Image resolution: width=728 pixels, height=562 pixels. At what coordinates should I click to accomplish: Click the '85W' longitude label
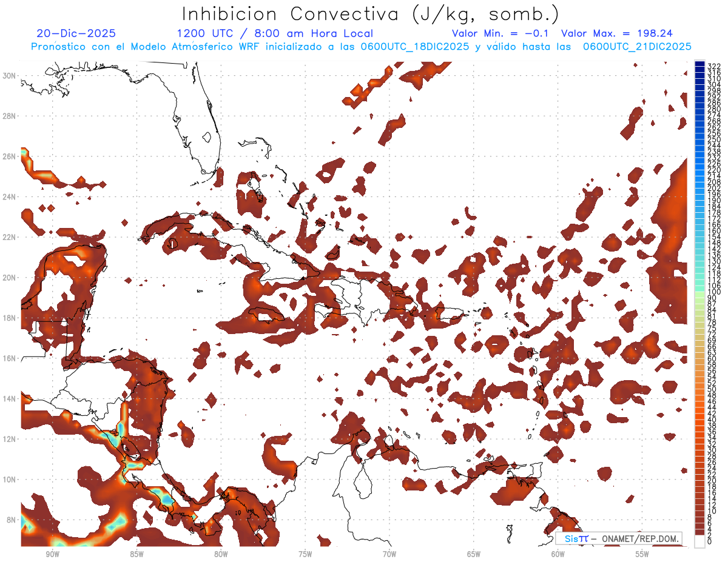[x=136, y=554]
